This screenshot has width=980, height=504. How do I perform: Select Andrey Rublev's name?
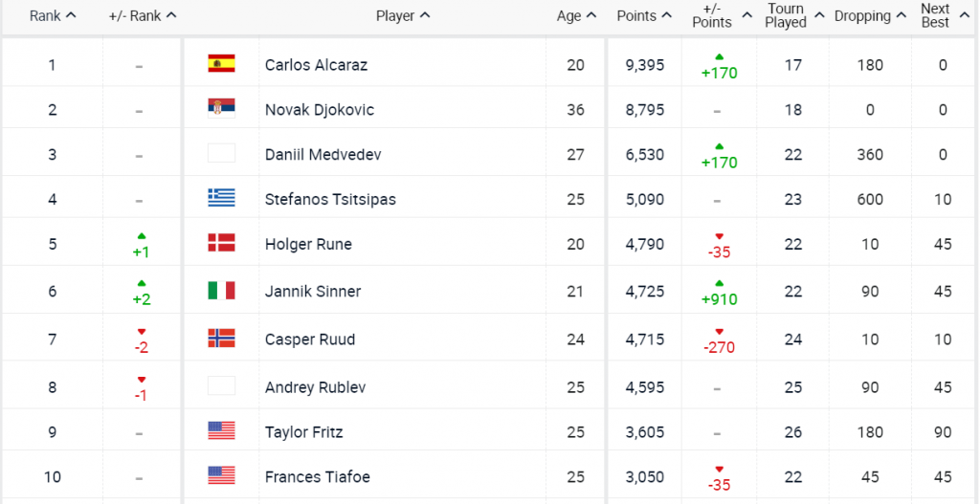point(315,387)
